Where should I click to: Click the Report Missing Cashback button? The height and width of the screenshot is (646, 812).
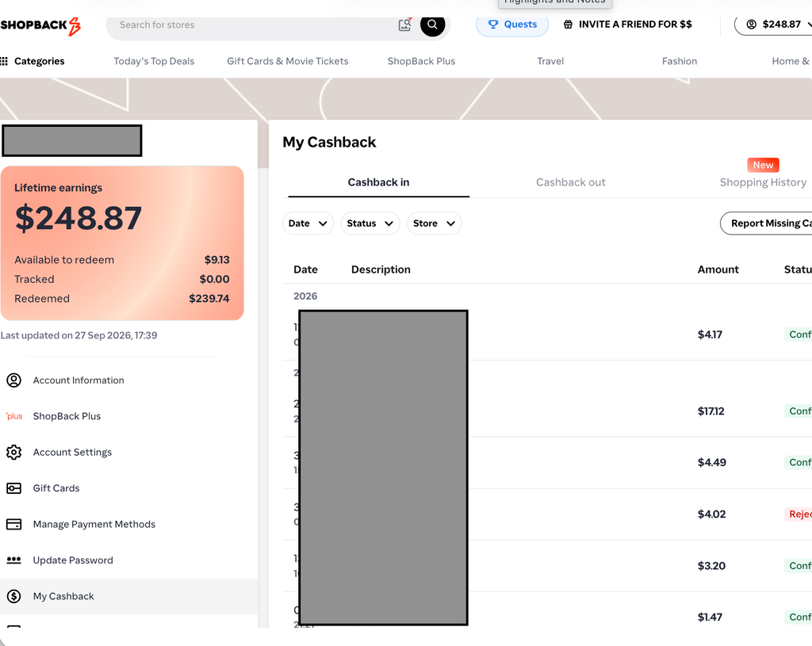click(766, 224)
